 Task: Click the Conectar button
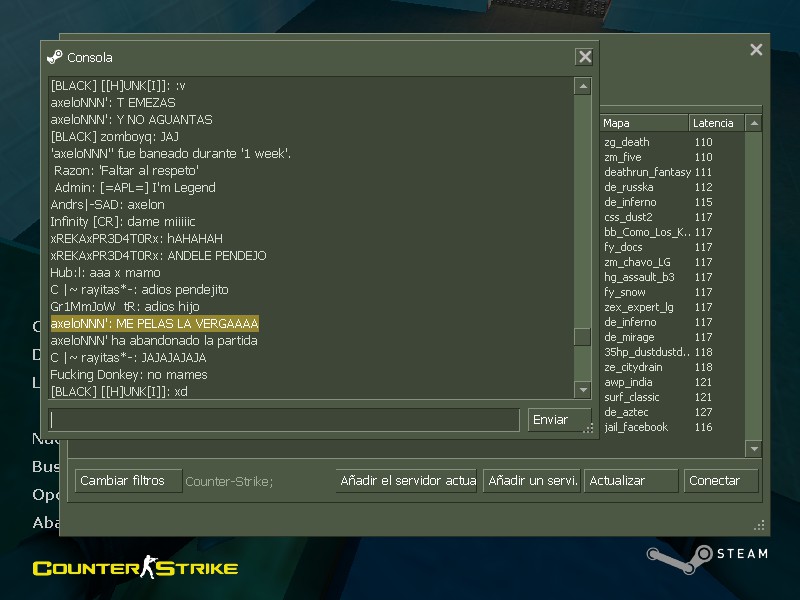tap(721, 481)
